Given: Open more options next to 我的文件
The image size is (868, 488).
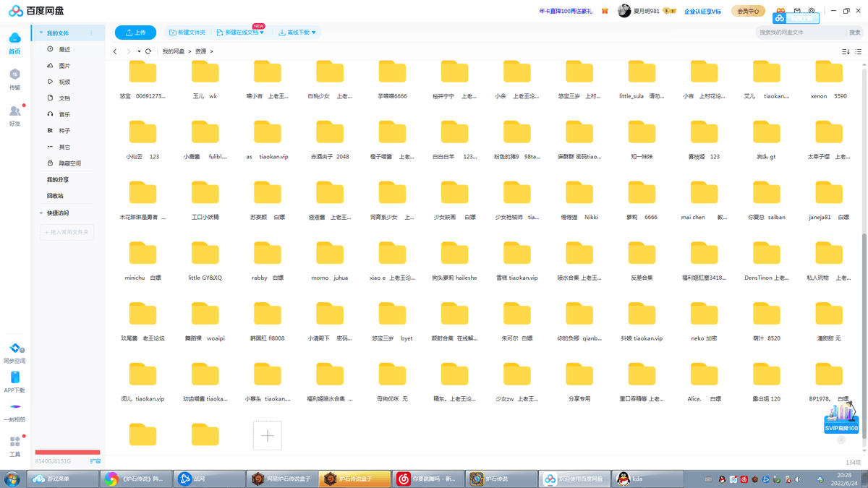Looking at the screenshot, I should point(91,33).
